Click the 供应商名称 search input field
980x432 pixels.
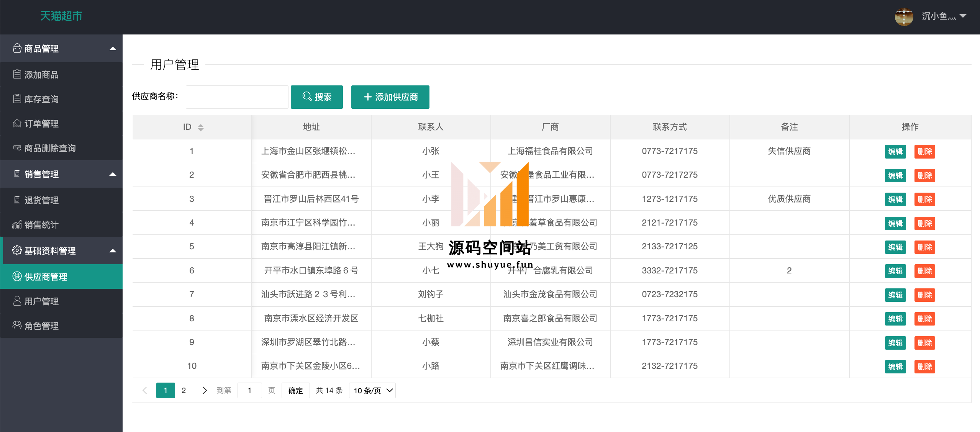237,97
